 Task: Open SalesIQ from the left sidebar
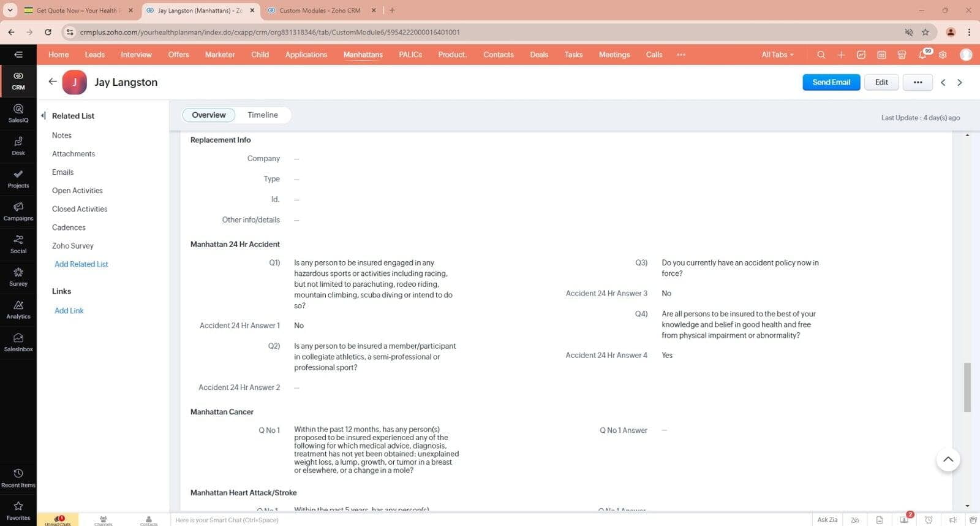pos(18,113)
